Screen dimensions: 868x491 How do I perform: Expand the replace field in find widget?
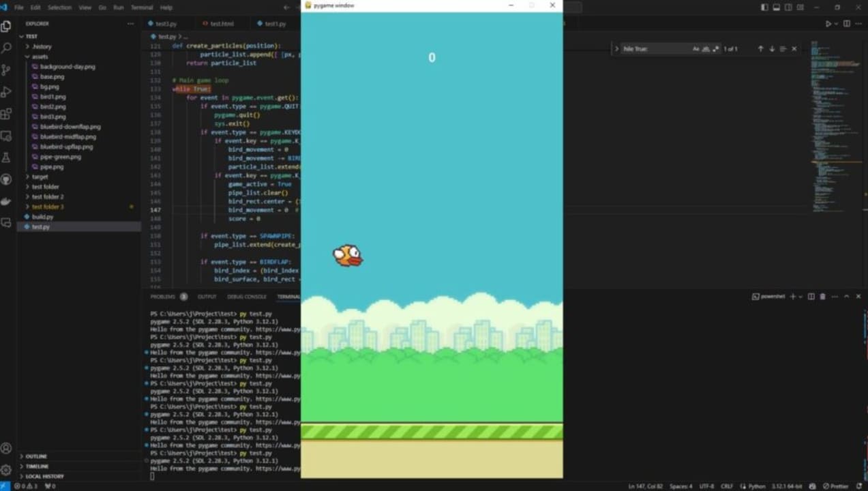point(617,49)
